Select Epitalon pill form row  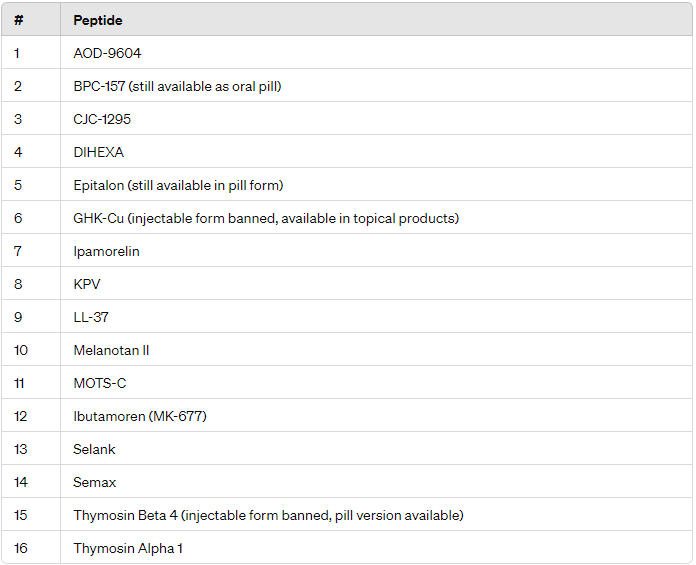coord(178,185)
